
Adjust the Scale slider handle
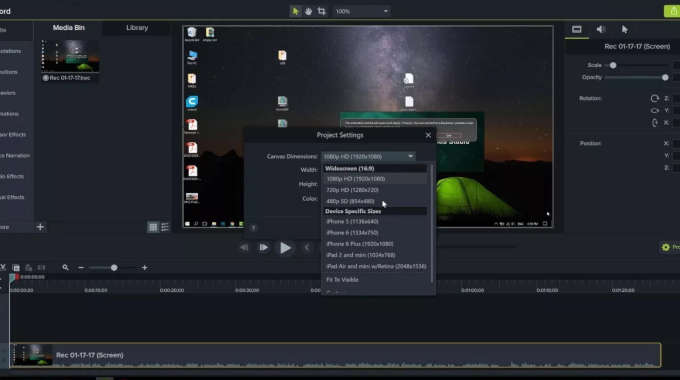pos(613,66)
